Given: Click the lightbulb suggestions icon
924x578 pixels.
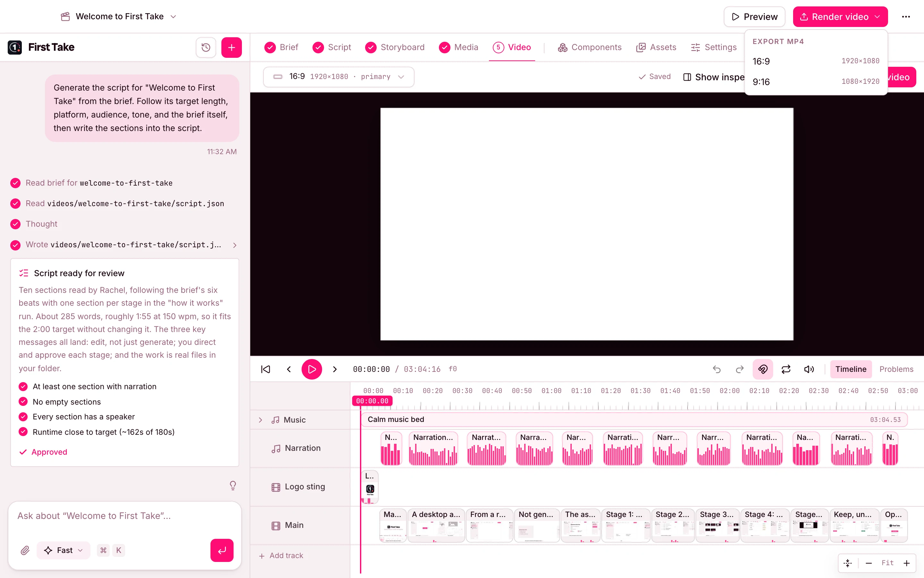Looking at the screenshot, I should coord(233,486).
